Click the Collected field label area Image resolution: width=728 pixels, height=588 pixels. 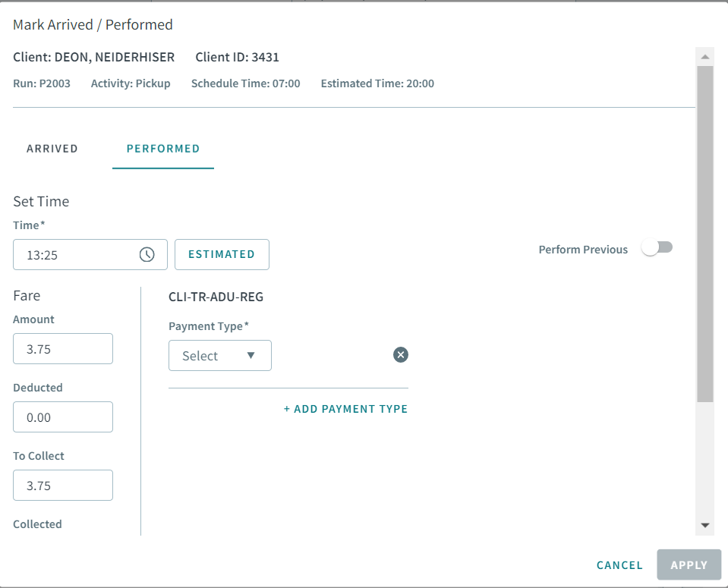[x=37, y=524]
